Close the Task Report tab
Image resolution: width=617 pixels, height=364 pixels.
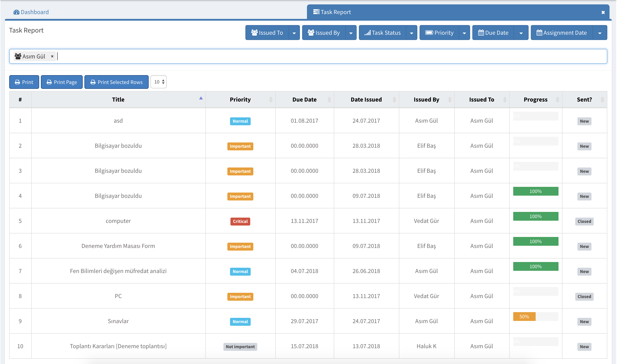[x=603, y=12]
